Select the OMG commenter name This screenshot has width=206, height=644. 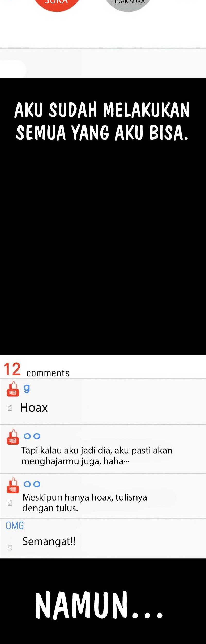[x=15, y=526]
